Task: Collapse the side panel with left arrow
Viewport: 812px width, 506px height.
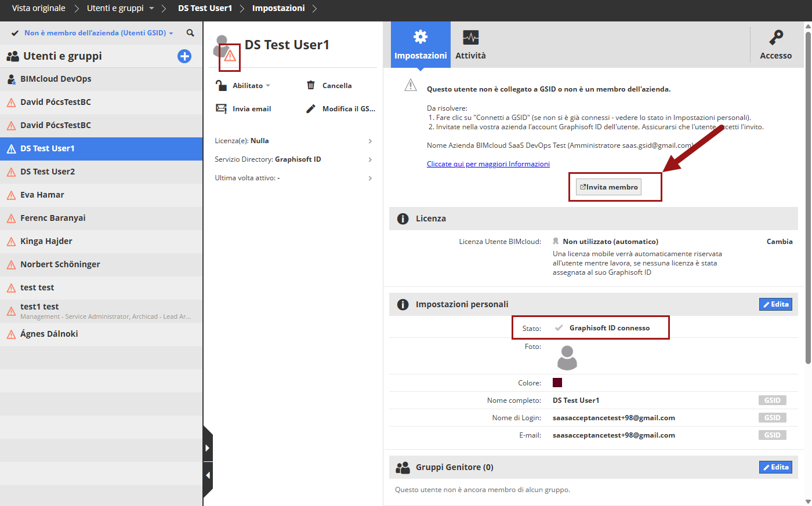Action: [208, 475]
